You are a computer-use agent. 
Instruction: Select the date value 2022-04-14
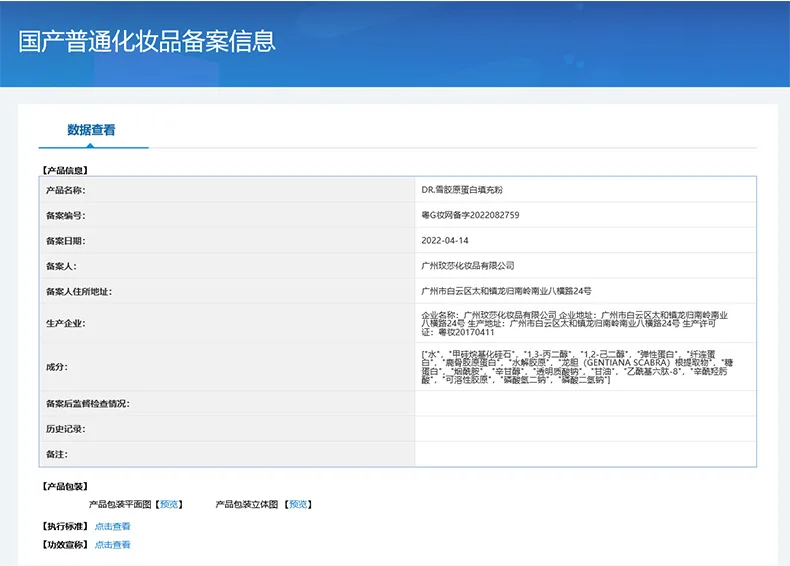click(445, 240)
